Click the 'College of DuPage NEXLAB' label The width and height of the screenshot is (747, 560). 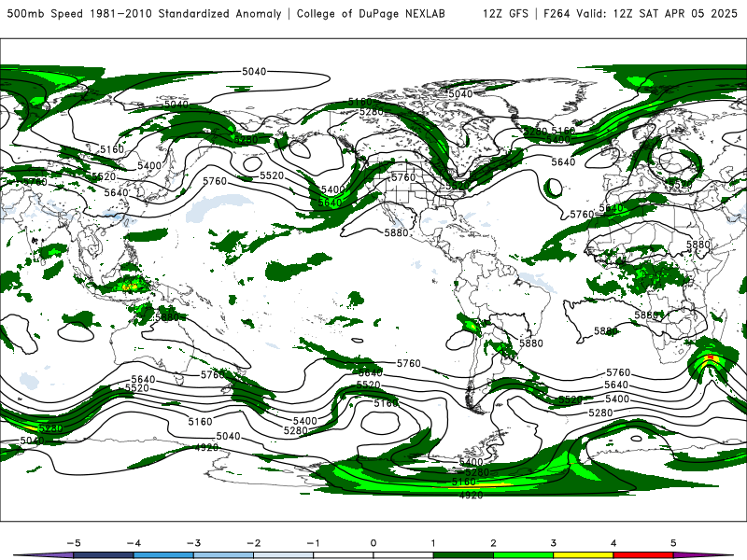point(371,13)
